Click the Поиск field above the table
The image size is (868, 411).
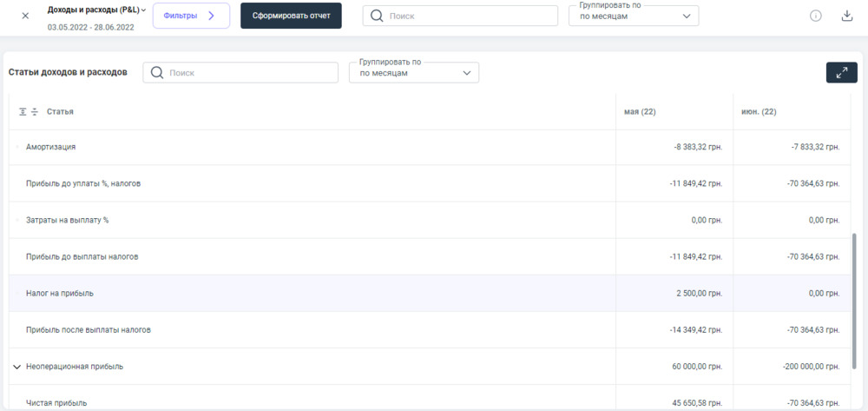[250, 73]
